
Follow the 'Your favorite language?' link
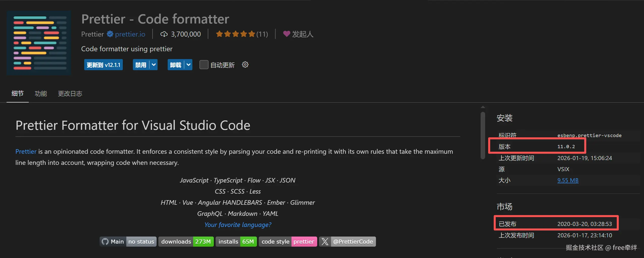click(x=238, y=225)
